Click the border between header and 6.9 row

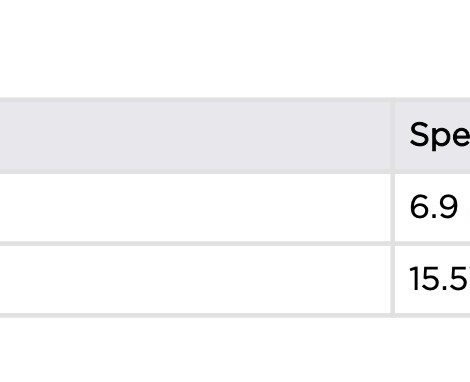(x=235, y=172)
